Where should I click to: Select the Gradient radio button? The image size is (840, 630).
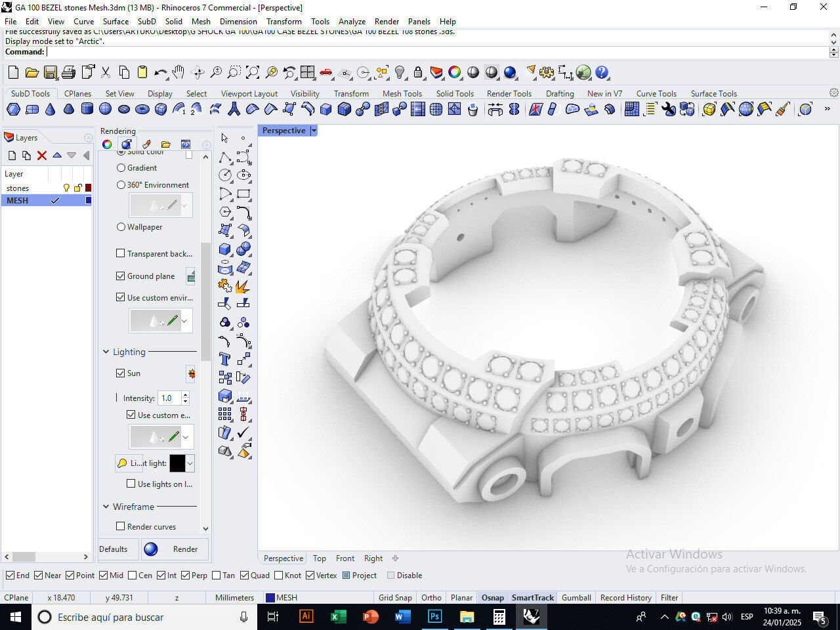click(x=121, y=168)
